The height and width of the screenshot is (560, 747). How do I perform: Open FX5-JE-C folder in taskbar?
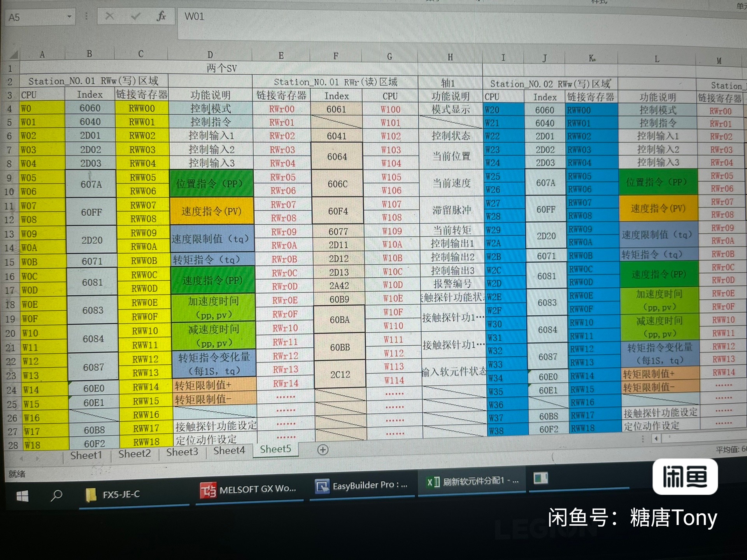pos(113,494)
